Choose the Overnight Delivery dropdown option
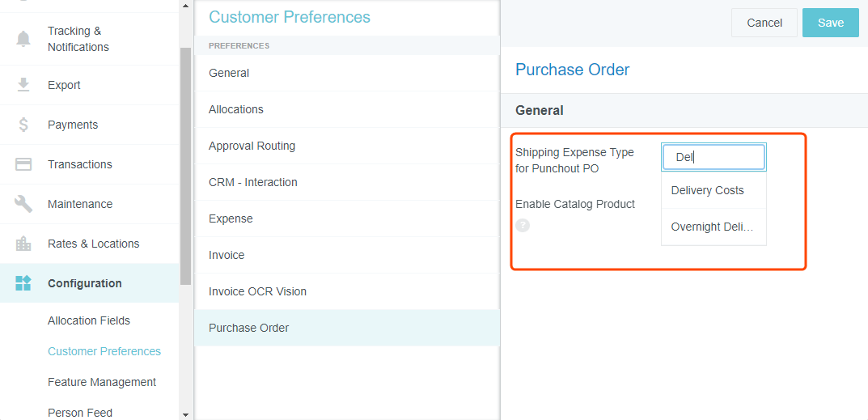 point(713,227)
